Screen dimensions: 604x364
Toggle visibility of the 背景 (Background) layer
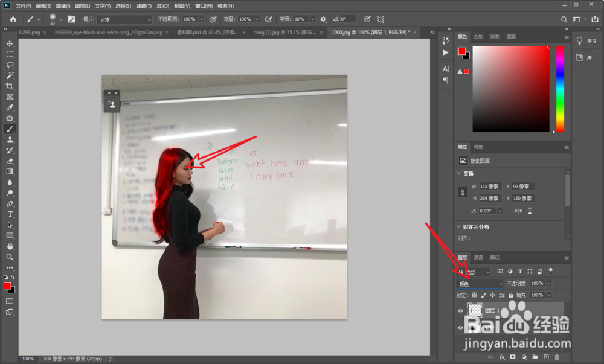[x=460, y=328]
